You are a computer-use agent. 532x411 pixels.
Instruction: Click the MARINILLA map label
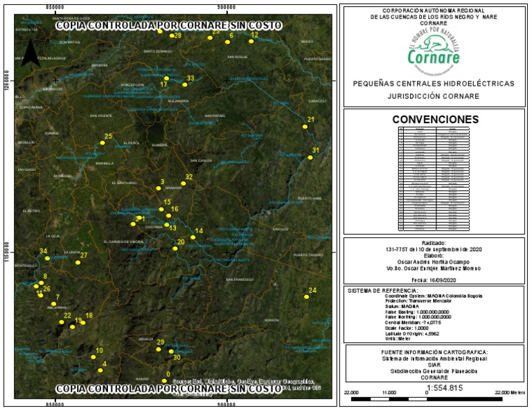pyautogui.click(x=105, y=163)
